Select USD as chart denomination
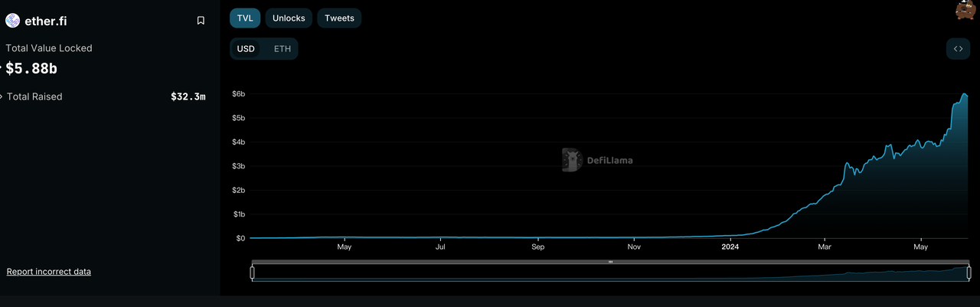 click(x=246, y=49)
